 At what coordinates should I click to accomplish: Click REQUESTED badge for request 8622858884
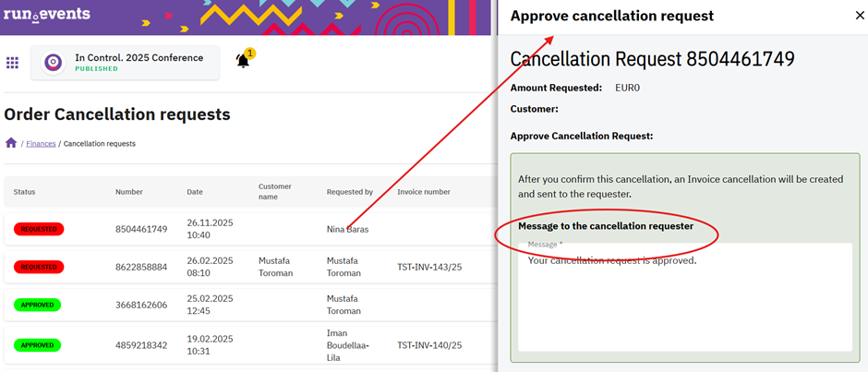39,267
